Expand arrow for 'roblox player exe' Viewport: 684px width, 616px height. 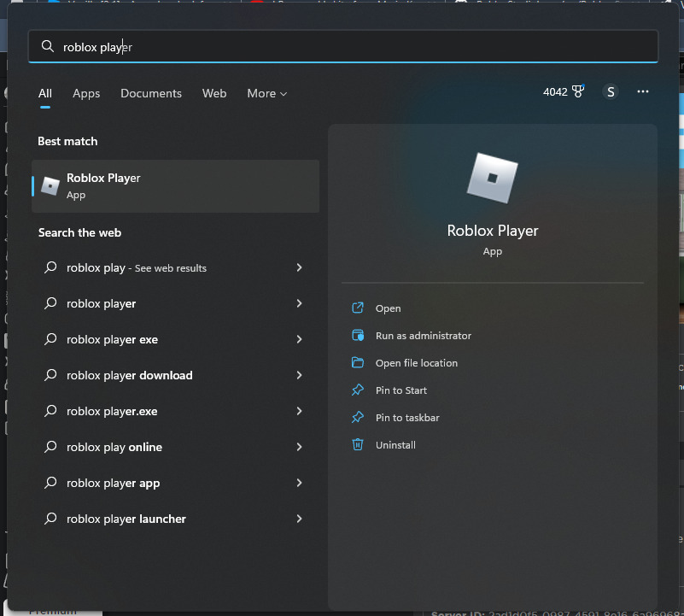[299, 339]
